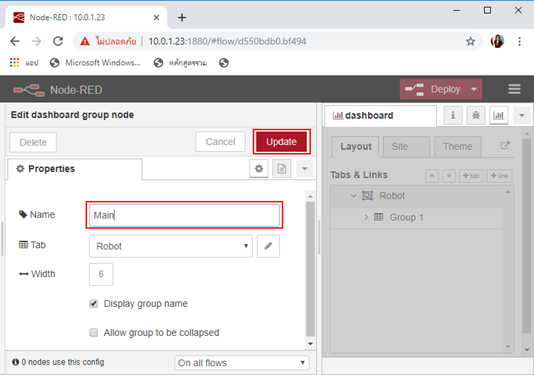
Task: Click the Node-RED logo icon
Action: coord(29,90)
